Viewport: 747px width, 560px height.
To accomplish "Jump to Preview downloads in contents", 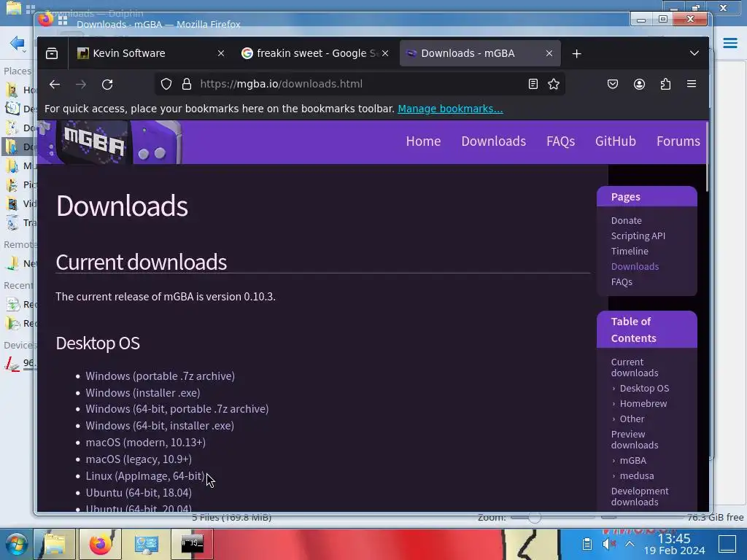I will coord(635,439).
